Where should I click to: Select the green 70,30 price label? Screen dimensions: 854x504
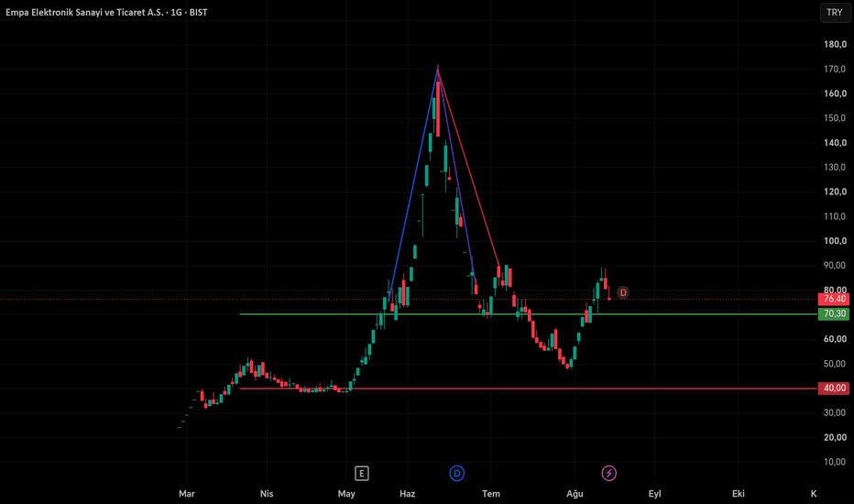(x=834, y=313)
